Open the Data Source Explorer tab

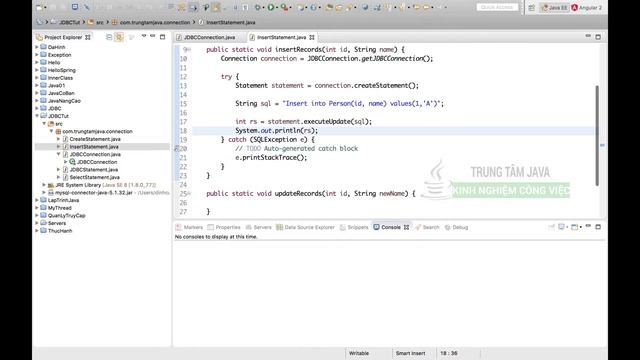pos(306,227)
